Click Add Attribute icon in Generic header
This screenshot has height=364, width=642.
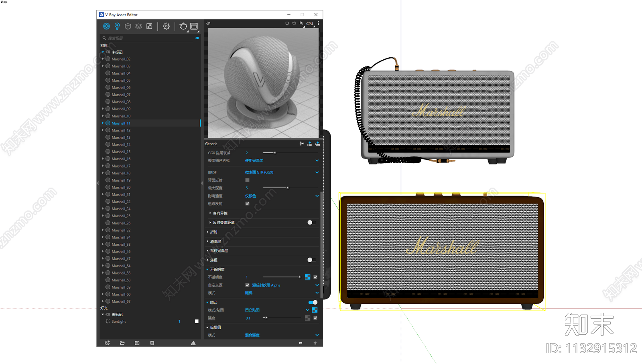[x=309, y=144]
